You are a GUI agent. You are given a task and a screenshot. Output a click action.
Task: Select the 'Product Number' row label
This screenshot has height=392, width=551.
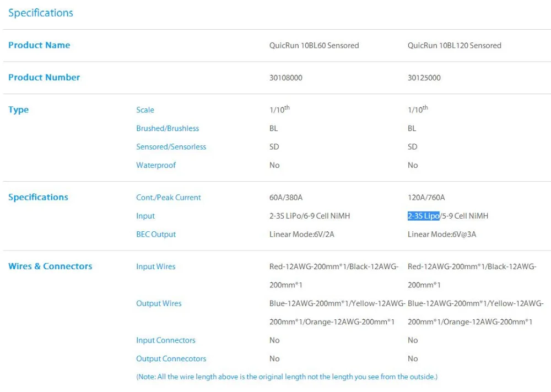pos(44,78)
